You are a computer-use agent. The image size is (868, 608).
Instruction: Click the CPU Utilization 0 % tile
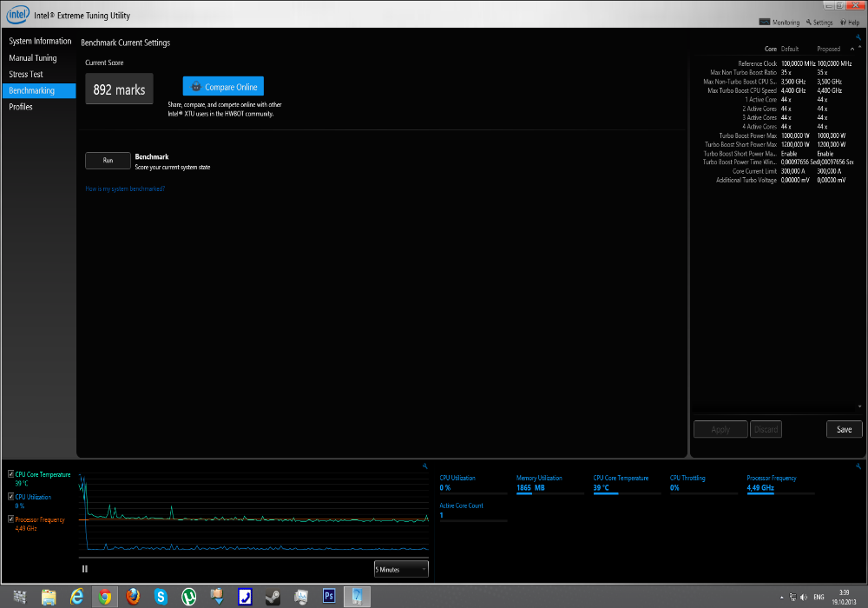(473, 484)
